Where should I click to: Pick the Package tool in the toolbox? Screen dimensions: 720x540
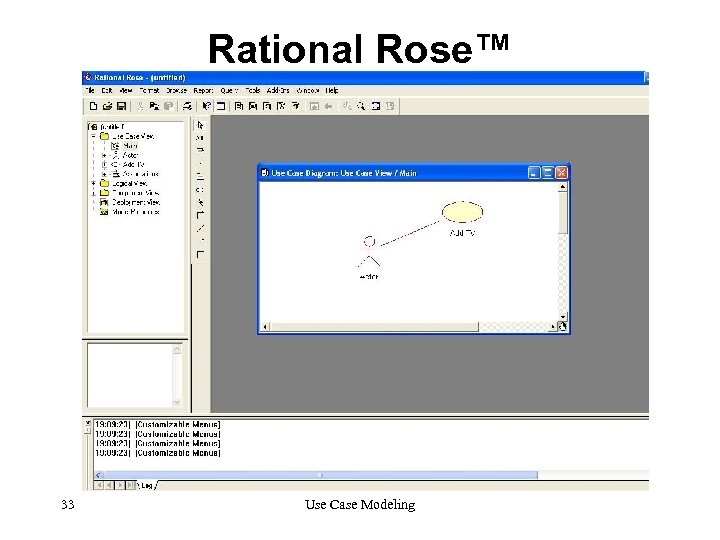click(200, 176)
